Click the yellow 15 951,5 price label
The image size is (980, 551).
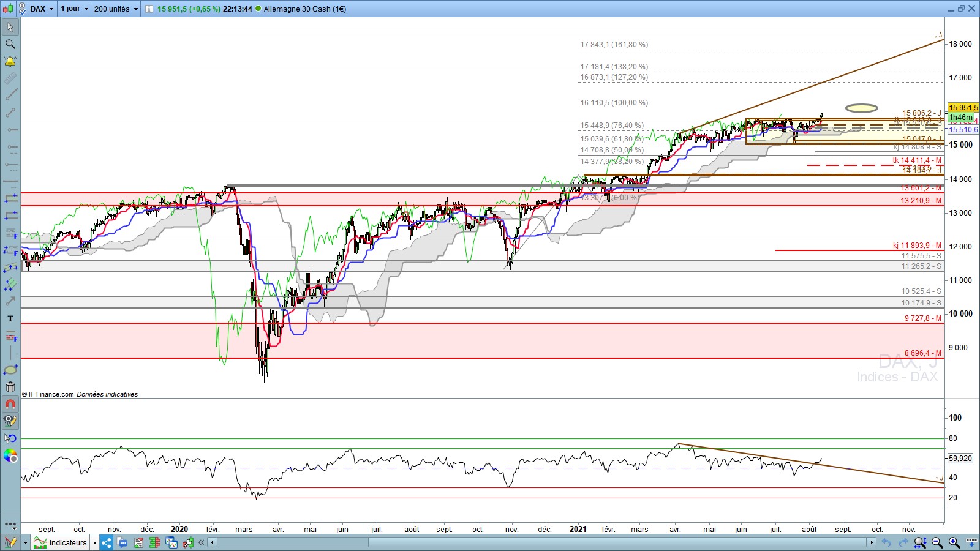(963, 108)
